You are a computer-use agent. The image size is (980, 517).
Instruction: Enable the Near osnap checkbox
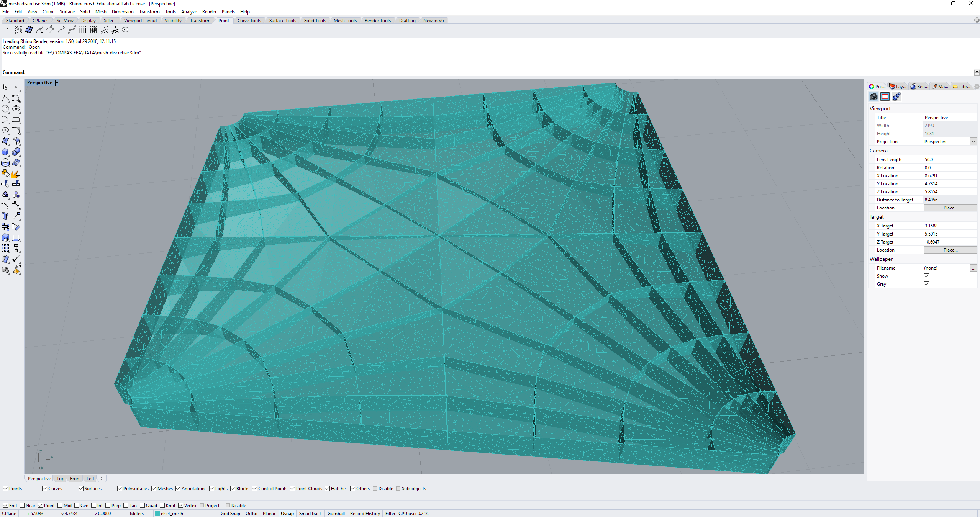tap(22, 506)
